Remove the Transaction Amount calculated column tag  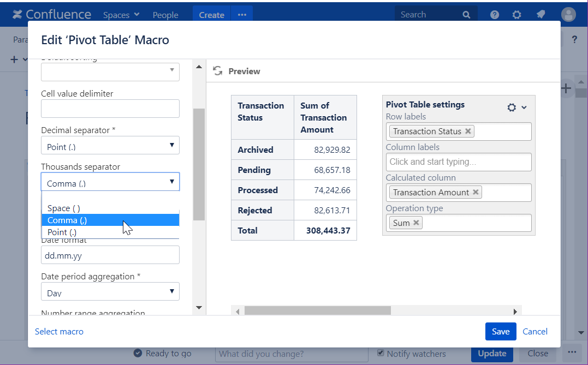476,193
